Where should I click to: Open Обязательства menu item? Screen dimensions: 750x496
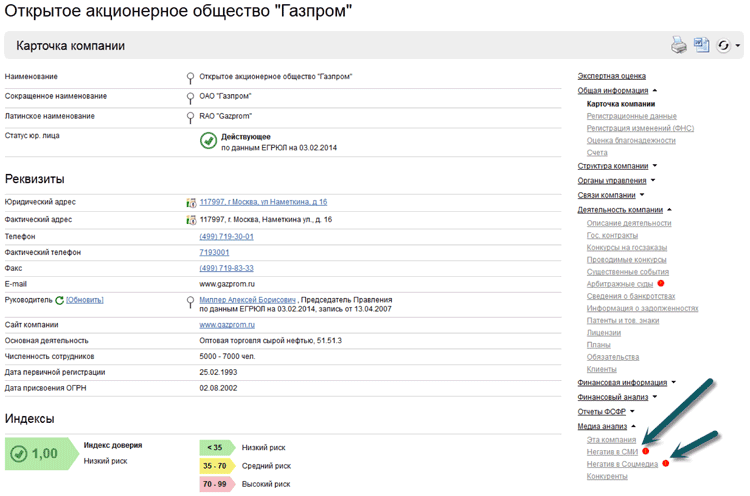[613, 357]
